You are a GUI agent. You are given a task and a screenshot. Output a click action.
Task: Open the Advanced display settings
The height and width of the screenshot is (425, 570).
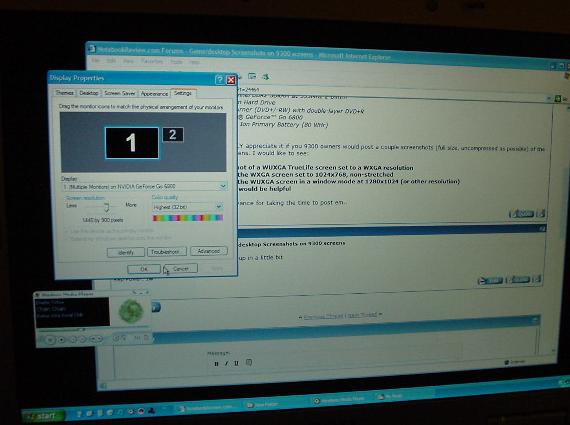click(209, 250)
